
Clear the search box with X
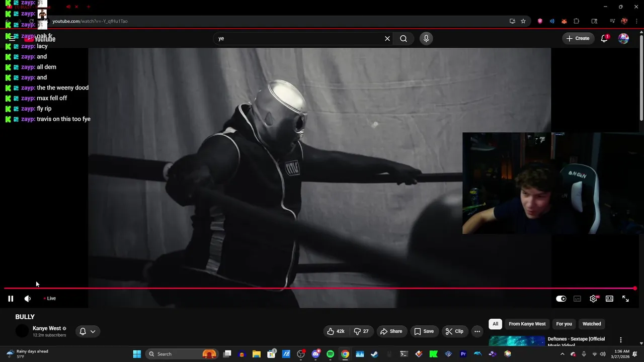point(387,38)
